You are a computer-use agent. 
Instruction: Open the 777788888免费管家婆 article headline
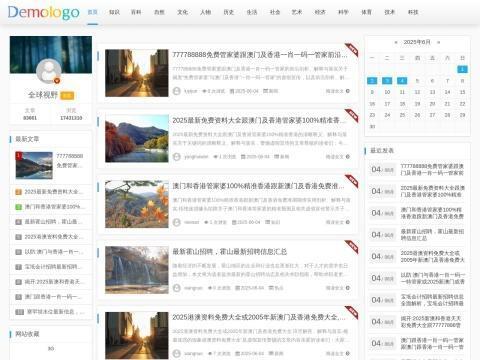260,55
